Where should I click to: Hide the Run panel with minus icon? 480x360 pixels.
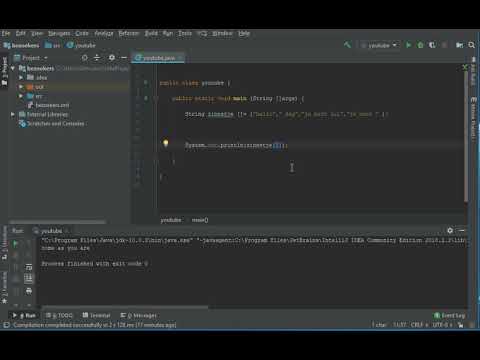[462, 231]
